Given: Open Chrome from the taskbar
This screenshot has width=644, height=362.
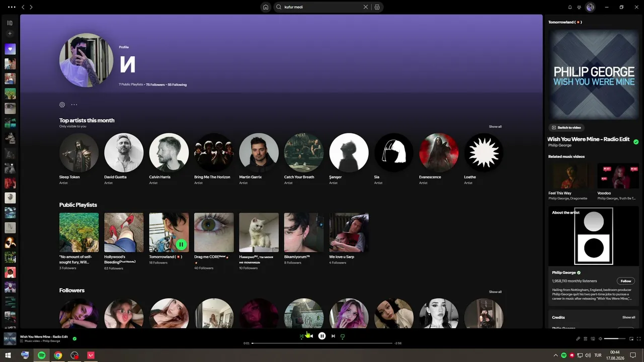Looking at the screenshot, I should click(58, 355).
